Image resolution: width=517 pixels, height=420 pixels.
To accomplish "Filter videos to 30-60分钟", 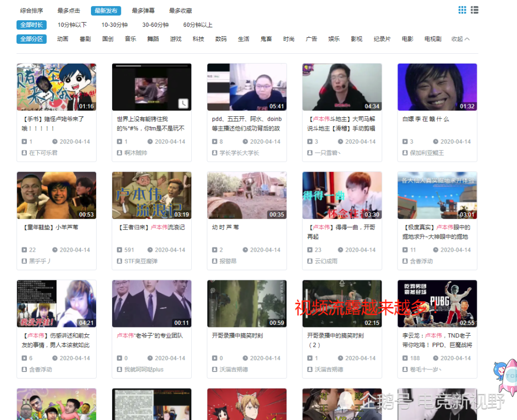I will pos(155,25).
